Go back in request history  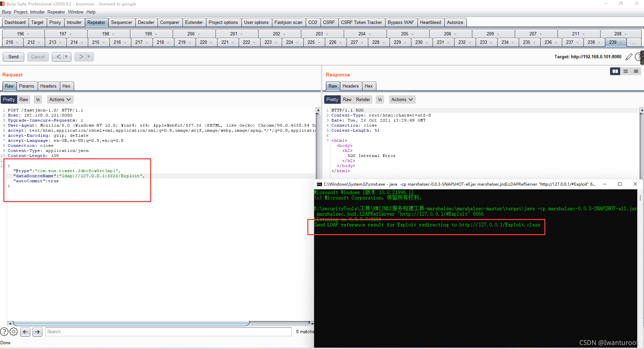point(59,57)
